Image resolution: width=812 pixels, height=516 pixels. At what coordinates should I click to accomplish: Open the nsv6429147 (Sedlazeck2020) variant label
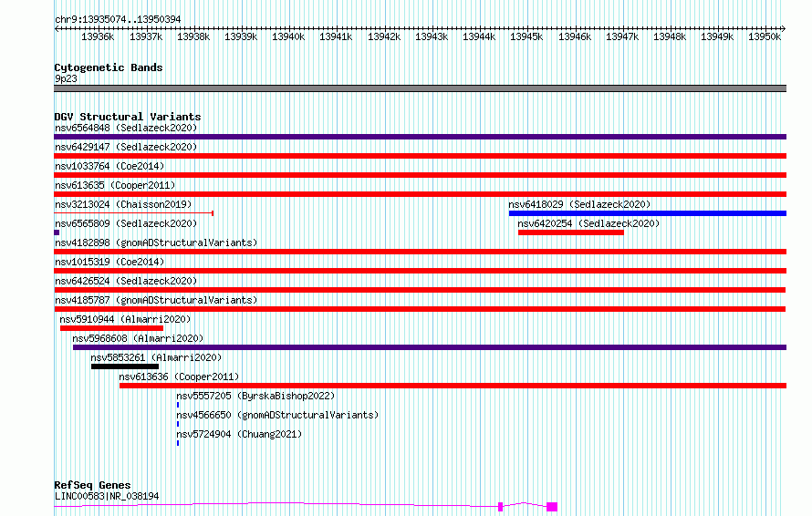coord(126,147)
